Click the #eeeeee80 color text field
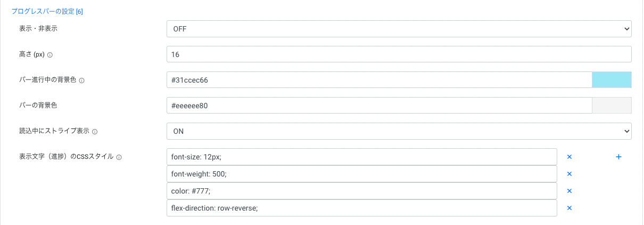The height and width of the screenshot is (225, 644). click(379, 106)
